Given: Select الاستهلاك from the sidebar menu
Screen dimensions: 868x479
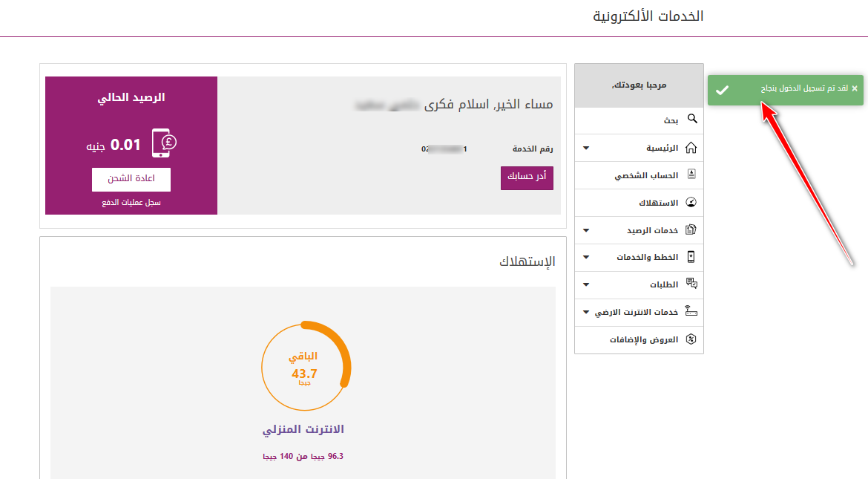Looking at the screenshot, I should 659,202.
